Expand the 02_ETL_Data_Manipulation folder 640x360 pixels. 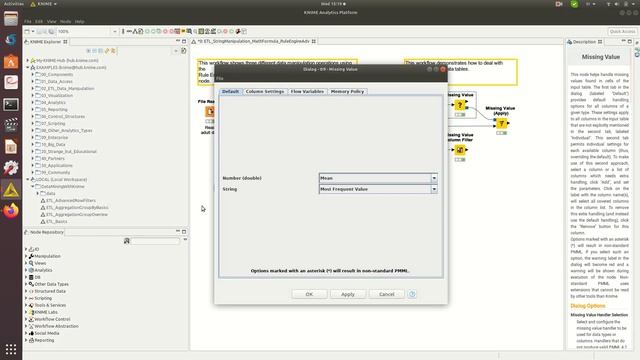pyautogui.click(x=33, y=88)
